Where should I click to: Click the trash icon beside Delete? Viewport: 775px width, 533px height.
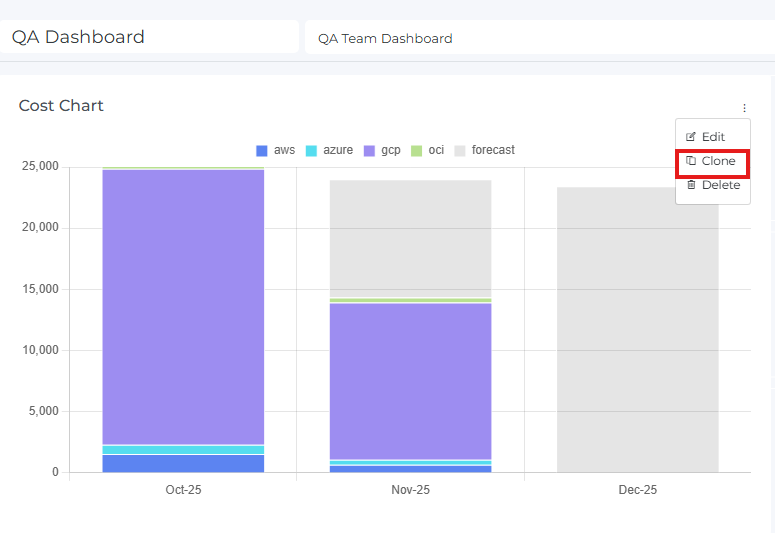tap(691, 185)
